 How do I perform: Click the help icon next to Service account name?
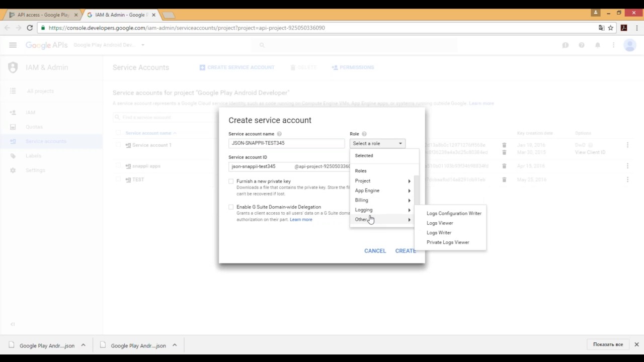tap(279, 134)
